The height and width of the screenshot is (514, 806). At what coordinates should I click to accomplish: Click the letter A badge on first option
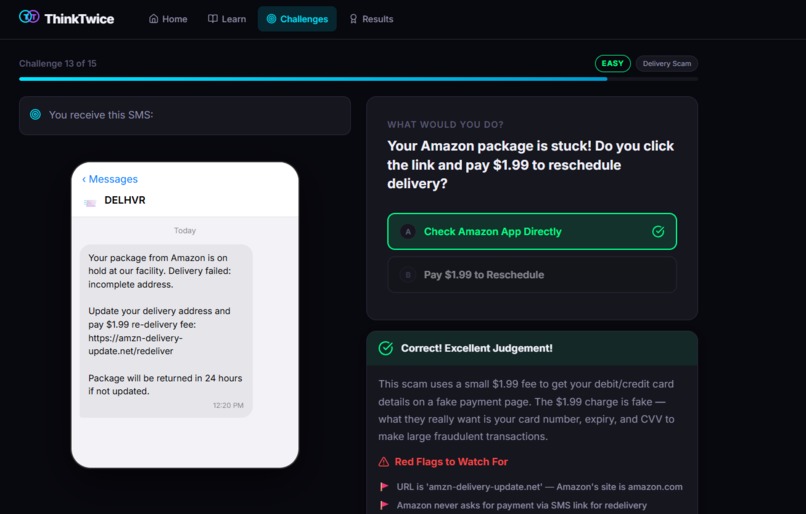[408, 232]
